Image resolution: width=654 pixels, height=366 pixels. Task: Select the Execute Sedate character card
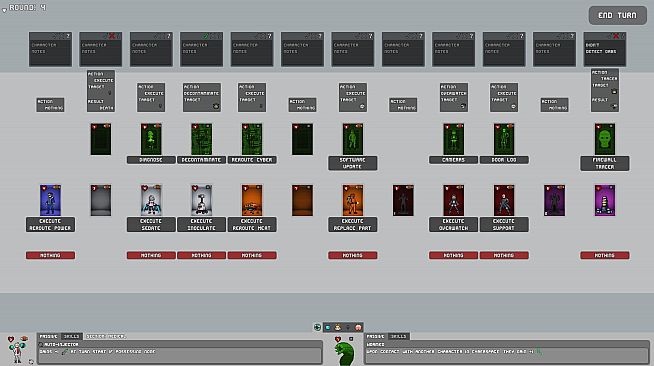(151, 201)
